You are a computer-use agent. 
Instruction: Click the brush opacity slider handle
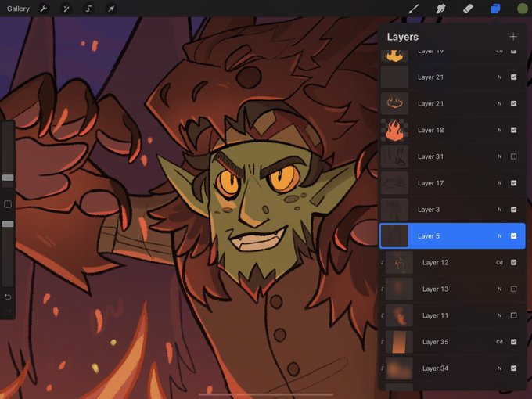tap(8, 224)
